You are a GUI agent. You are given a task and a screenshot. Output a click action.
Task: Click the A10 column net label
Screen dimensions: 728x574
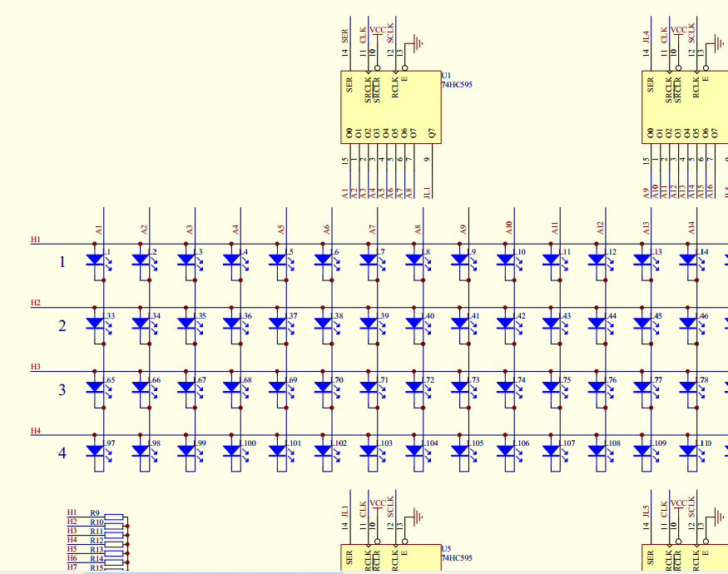click(509, 228)
